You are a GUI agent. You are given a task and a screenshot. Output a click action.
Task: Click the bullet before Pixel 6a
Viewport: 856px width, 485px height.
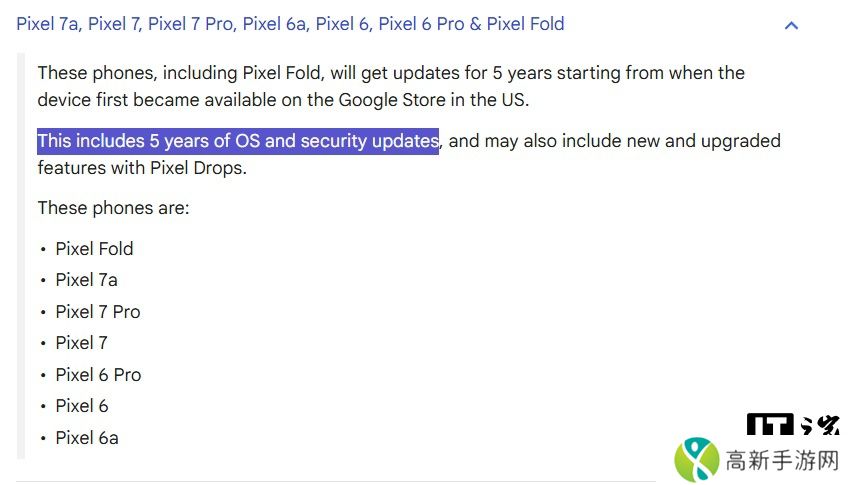43,439
